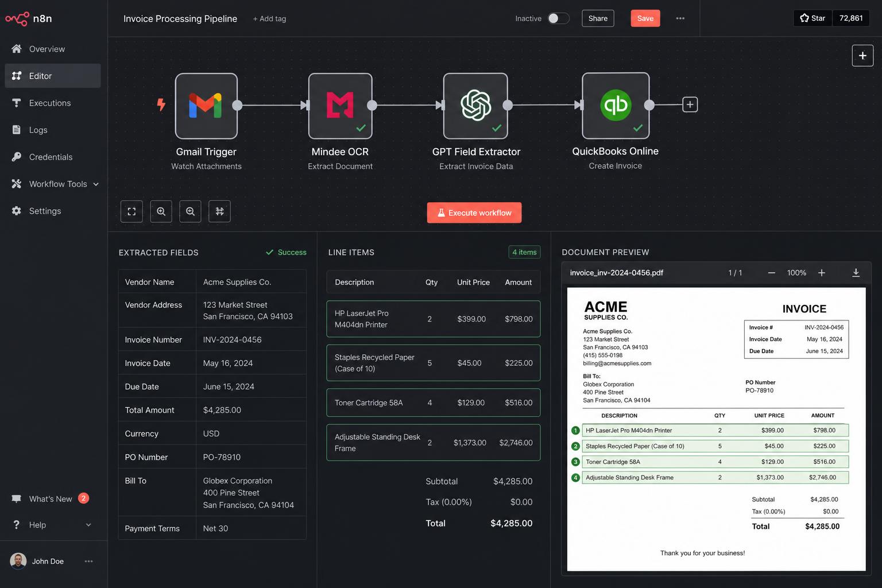Click the Overview home icon
This screenshot has width=882, height=588.
[x=17, y=49]
